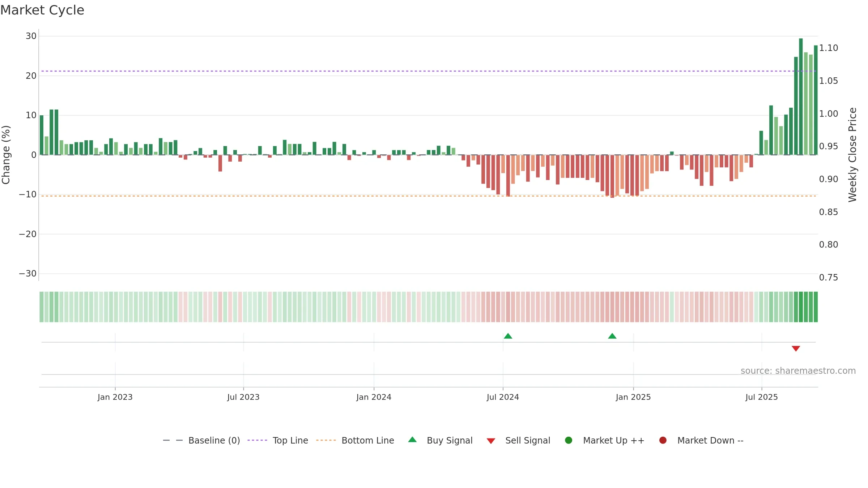Click the Market Cycle chart title
Screen dimensions: 868x488
(x=42, y=10)
